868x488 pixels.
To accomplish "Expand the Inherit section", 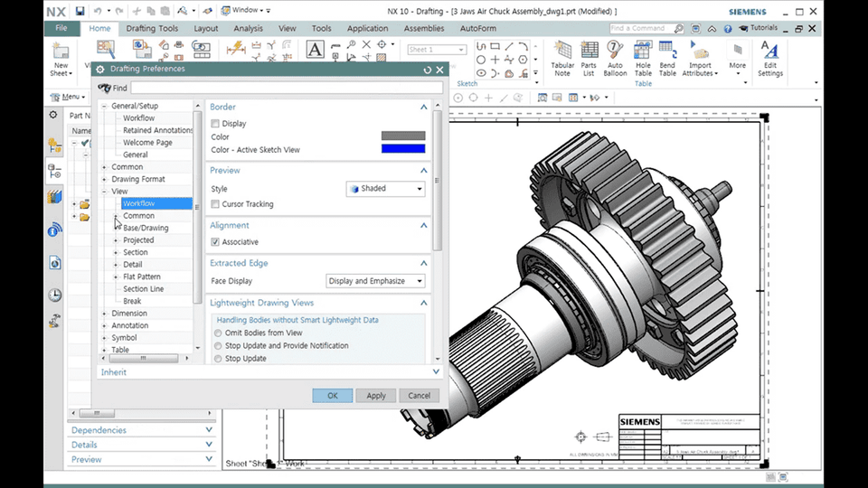I will pos(436,371).
